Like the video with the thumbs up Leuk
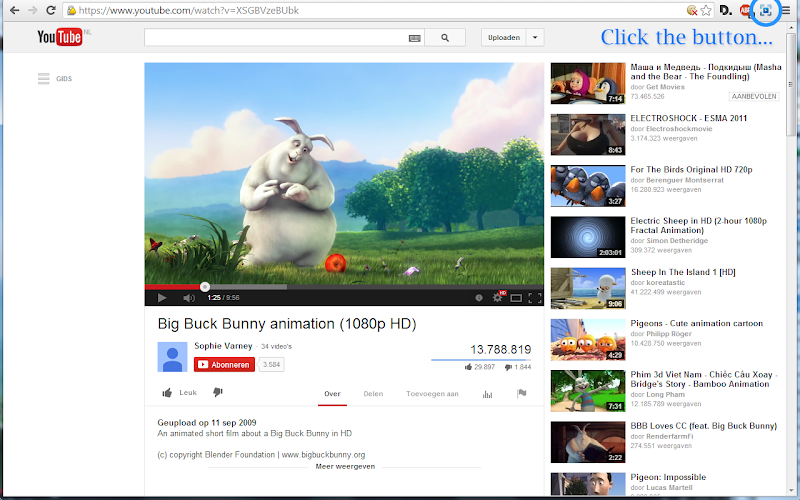 click(x=180, y=392)
